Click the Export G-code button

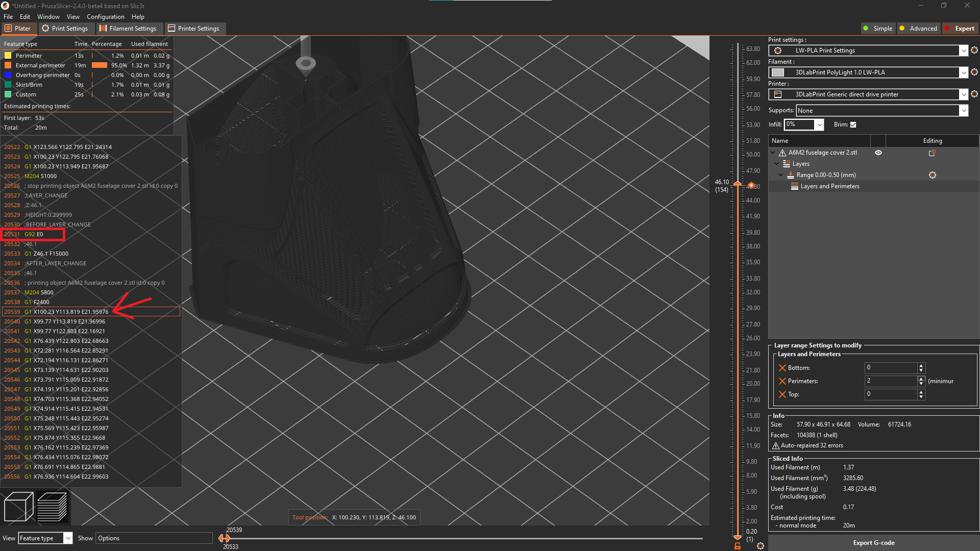pyautogui.click(x=873, y=542)
